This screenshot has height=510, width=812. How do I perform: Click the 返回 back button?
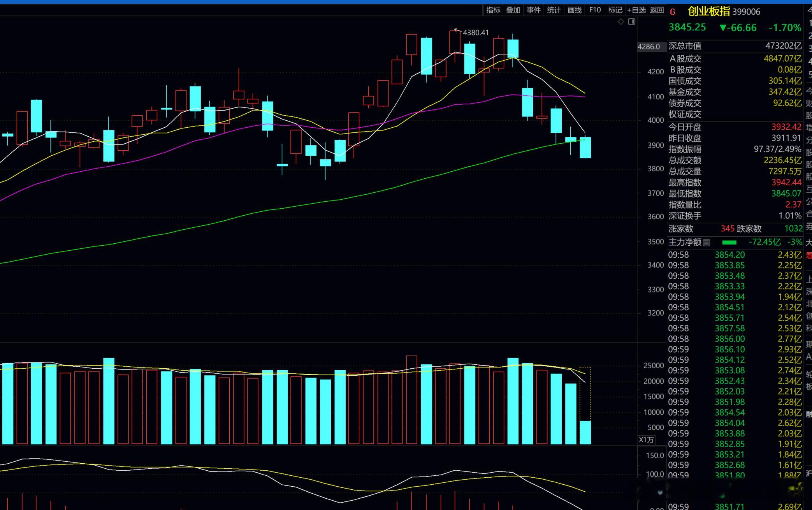pyautogui.click(x=657, y=10)
